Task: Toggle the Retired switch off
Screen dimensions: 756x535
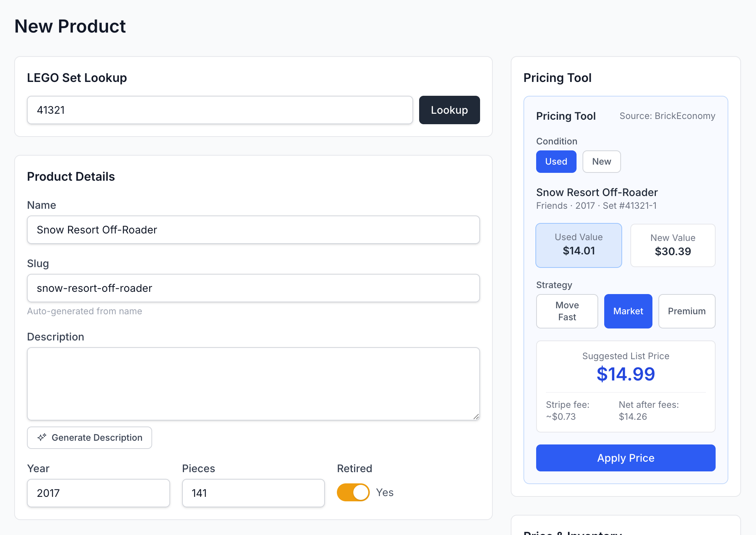Action: (x=353, y=492)
